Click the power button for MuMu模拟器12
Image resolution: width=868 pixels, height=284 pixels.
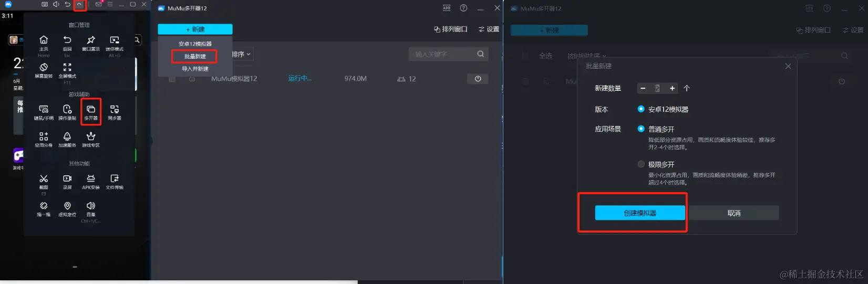click(x=478, y=79)
